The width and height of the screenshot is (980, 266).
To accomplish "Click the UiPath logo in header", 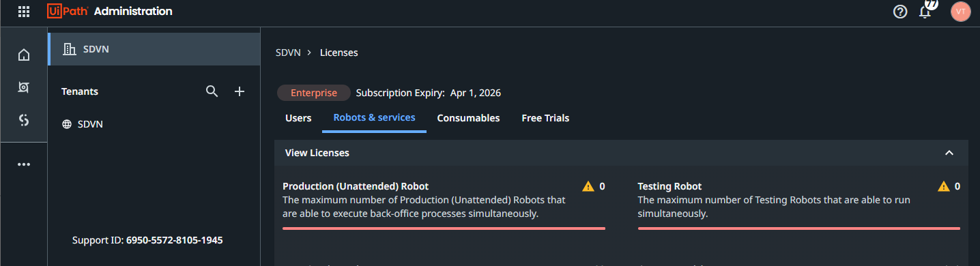I will click(67, 12).
